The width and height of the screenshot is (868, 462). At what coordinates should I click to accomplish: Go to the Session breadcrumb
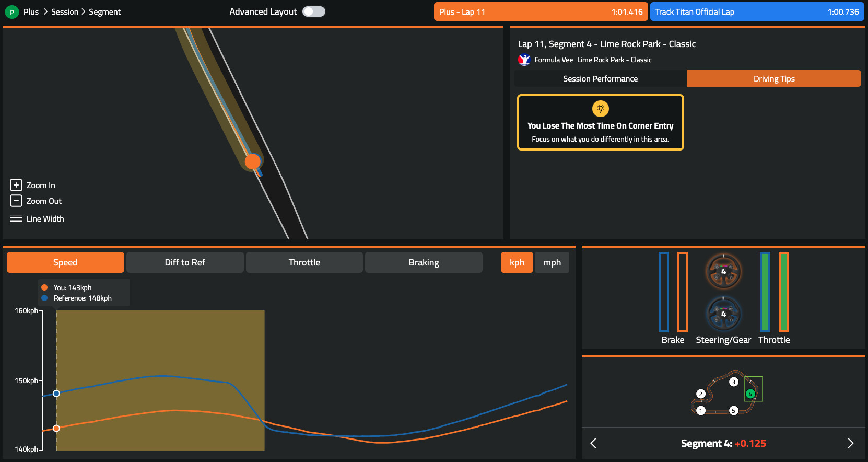65,11
